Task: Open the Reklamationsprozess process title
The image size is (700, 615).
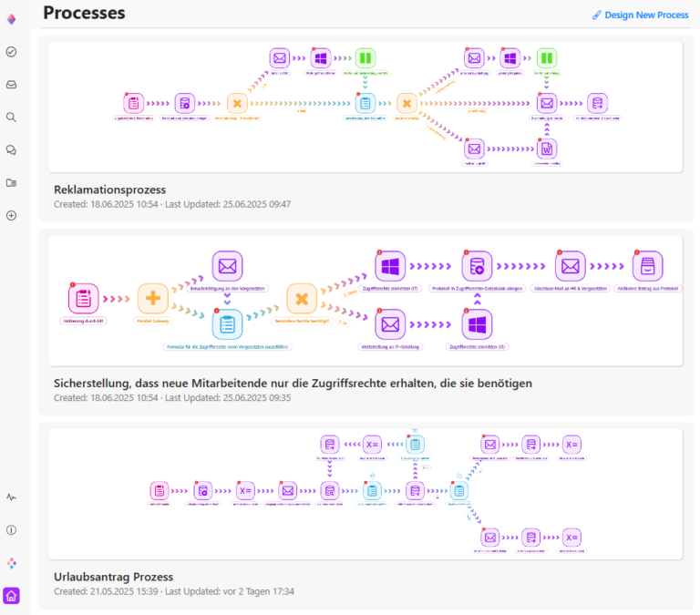Action: click(x=109, y=190)
